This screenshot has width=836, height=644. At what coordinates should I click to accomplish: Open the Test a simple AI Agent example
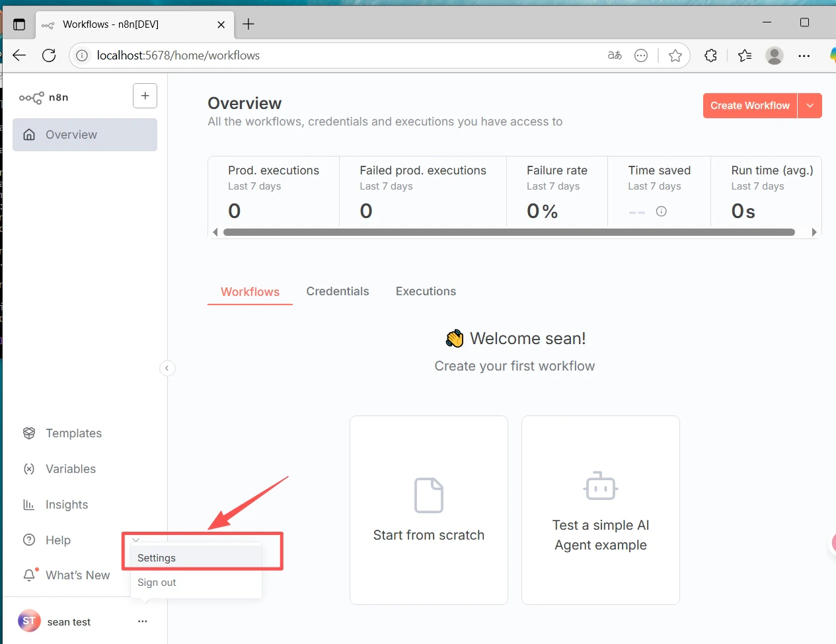pos(600,510)
